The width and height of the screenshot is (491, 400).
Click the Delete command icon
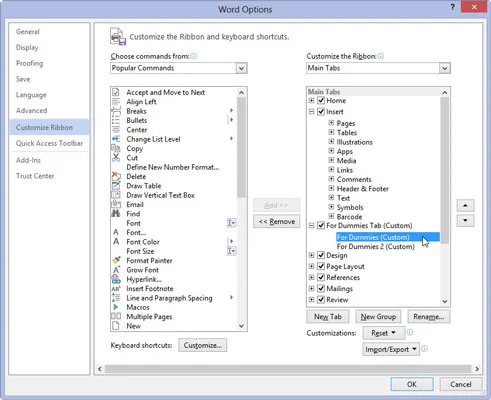click(116, 176)
